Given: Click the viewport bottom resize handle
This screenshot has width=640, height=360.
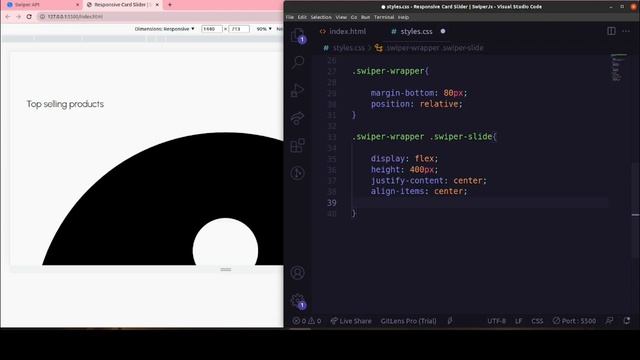Looking at the screenshot, I should 226,269.
